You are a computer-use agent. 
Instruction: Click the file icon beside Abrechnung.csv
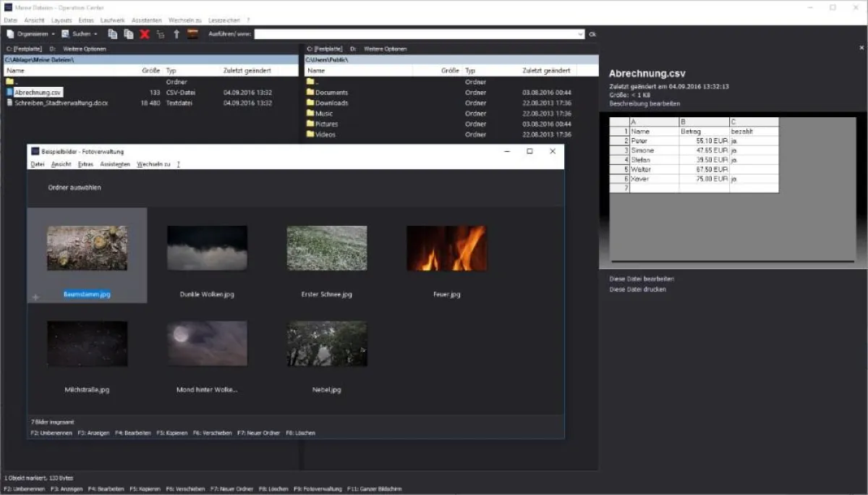(x=8, y=93)
